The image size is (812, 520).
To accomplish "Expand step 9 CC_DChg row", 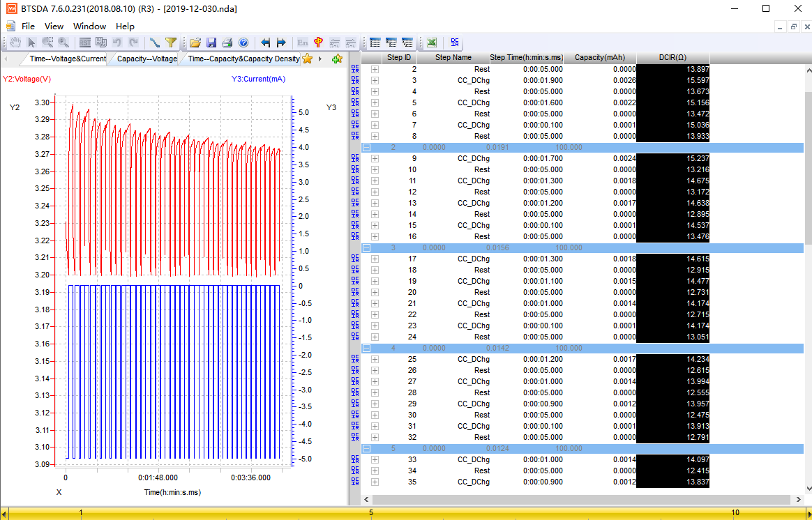I will pyautogui.click(x=375, y=158).
